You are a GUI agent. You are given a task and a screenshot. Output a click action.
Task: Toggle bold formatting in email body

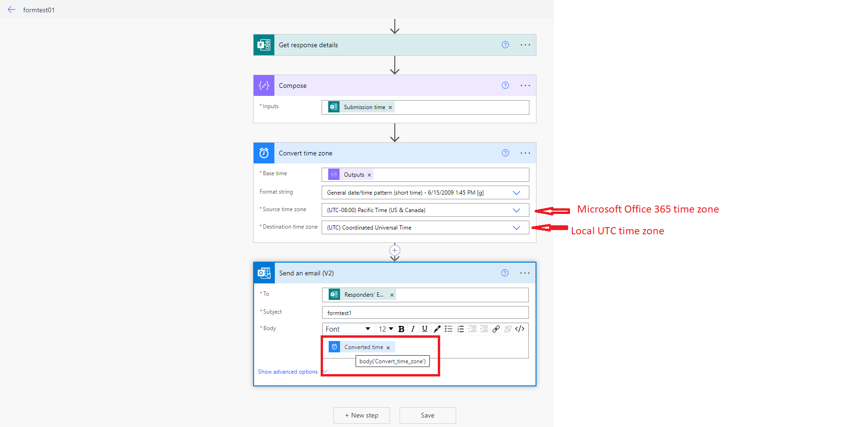pyautogui.click(x=401, y=329)
